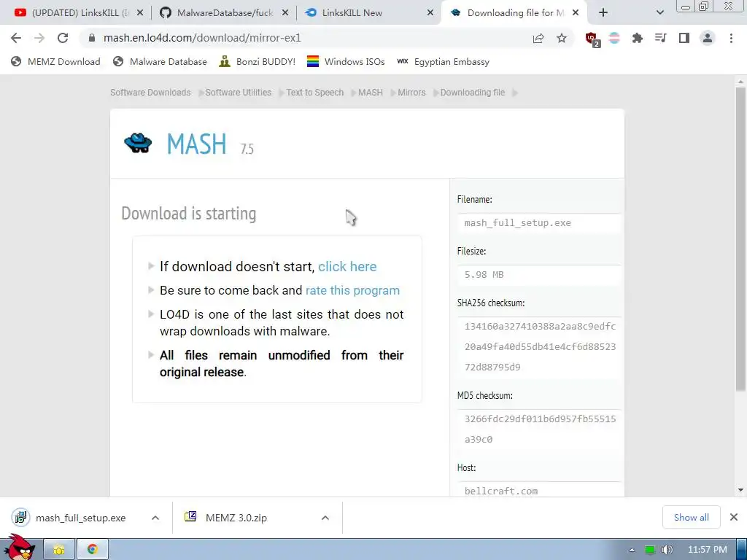Expand options for MEMZ 3.0.zip download
The image size is (747, 560).
coord(325,518)
